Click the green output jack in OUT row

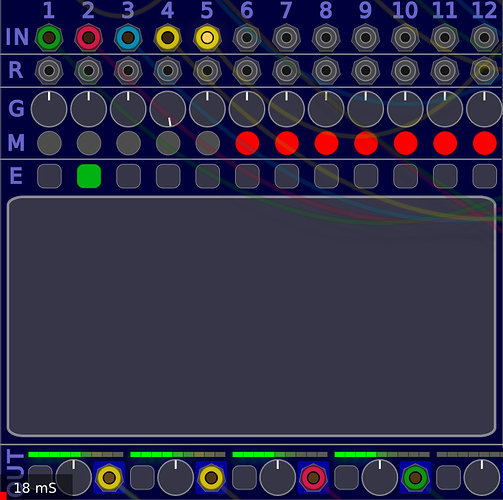click(x=415, y=478)
